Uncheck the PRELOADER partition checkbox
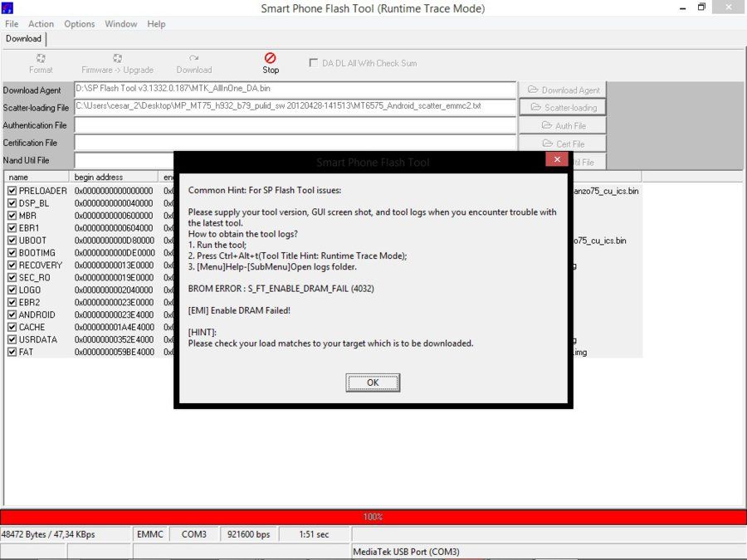747x560 pixels. tap(12, 191)
